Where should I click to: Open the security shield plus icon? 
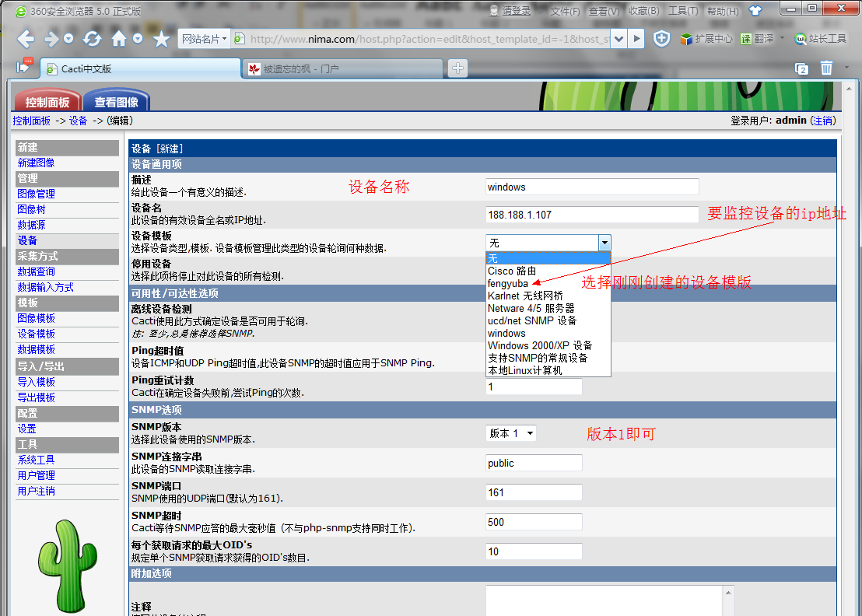(x=661, y=38)
